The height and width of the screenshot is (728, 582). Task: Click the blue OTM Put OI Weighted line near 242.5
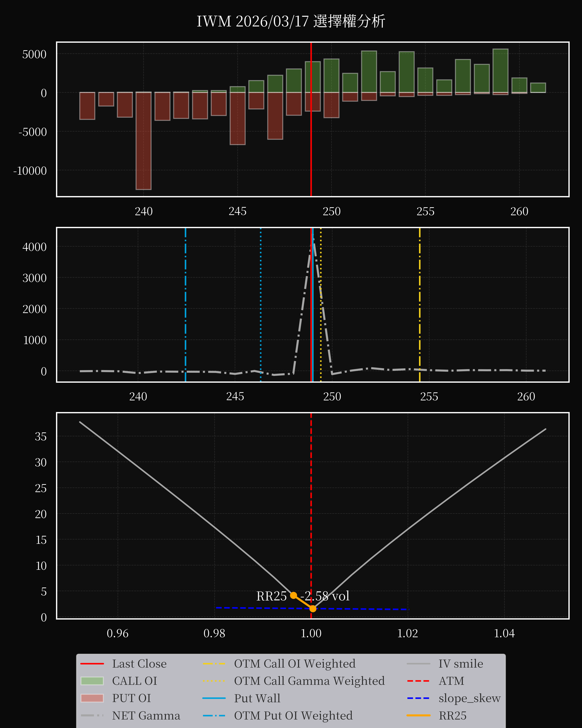coord(186,305)
